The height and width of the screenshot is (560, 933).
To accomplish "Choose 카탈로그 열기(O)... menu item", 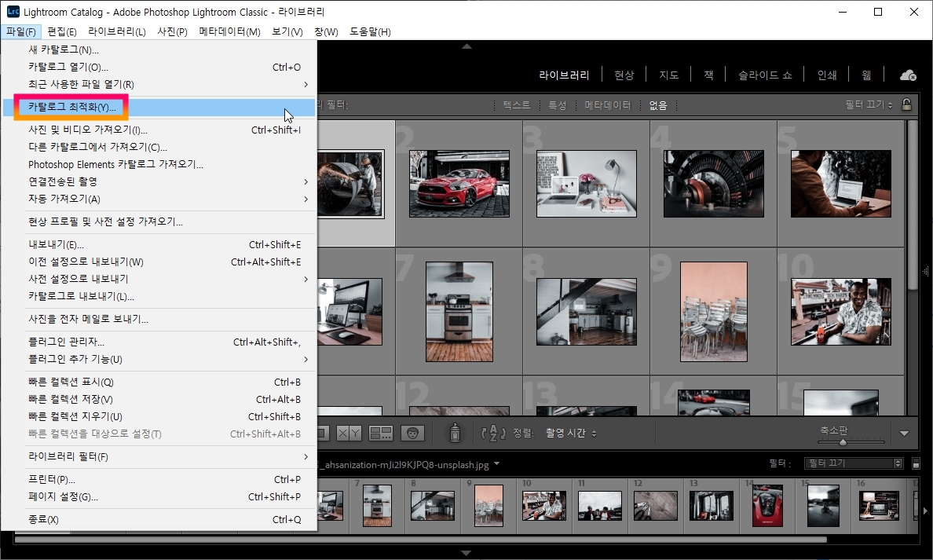I will tap(159, 68).
